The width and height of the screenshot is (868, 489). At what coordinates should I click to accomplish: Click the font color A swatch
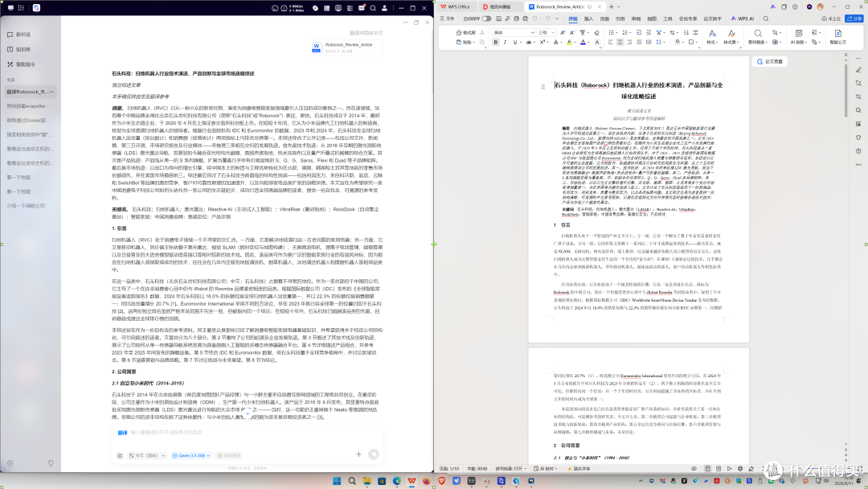583,42
